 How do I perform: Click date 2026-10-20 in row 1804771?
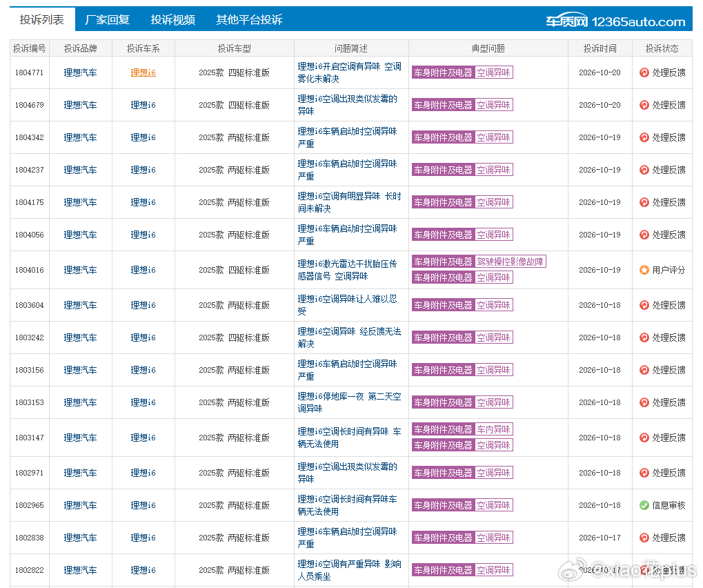[x=600, y=72]
